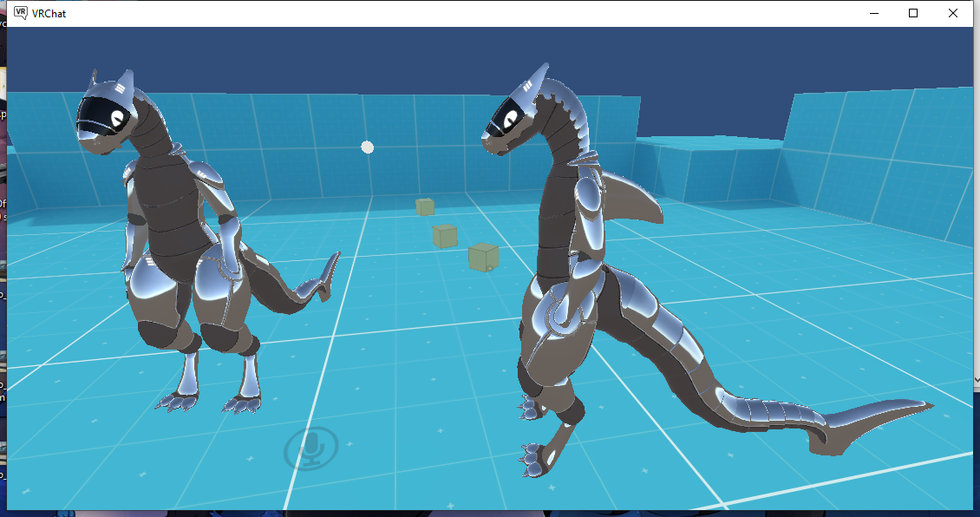Maximize the VRChat window
Viewport: 980px width, 517px height.
click(913, 13)
